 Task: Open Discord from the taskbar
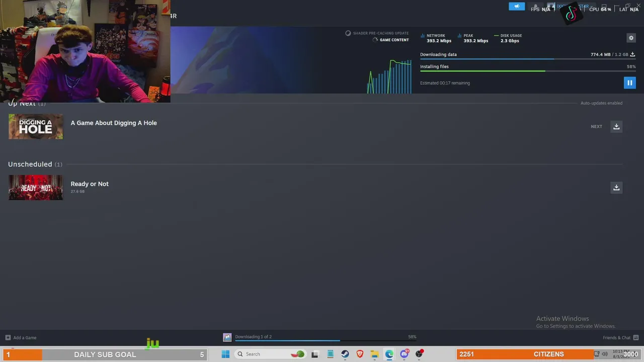(404, 354)
